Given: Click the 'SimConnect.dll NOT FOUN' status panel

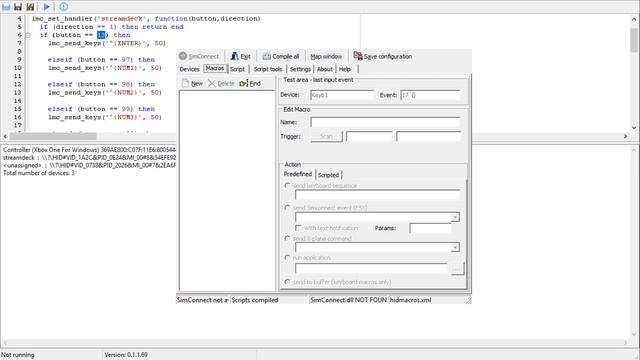Looking at the screenshot, I should pos(348,300).
